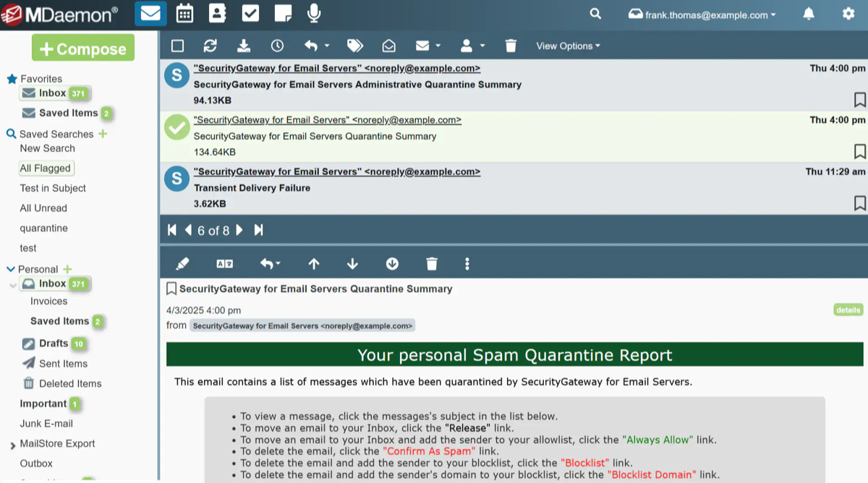
Task: Click the tags icon in list toolbar
Action: pyautogui.click(x=354, y=46)
